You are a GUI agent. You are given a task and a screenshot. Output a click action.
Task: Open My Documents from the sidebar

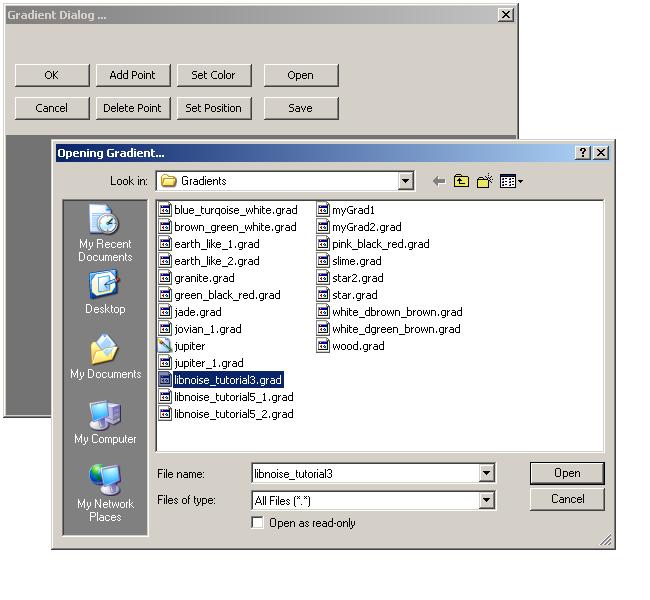click(x=105, y=357)
